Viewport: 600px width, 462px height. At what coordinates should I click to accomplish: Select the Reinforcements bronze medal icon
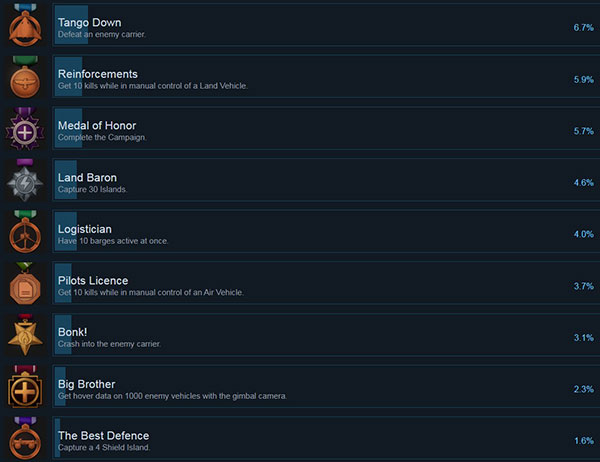[25, 77]
